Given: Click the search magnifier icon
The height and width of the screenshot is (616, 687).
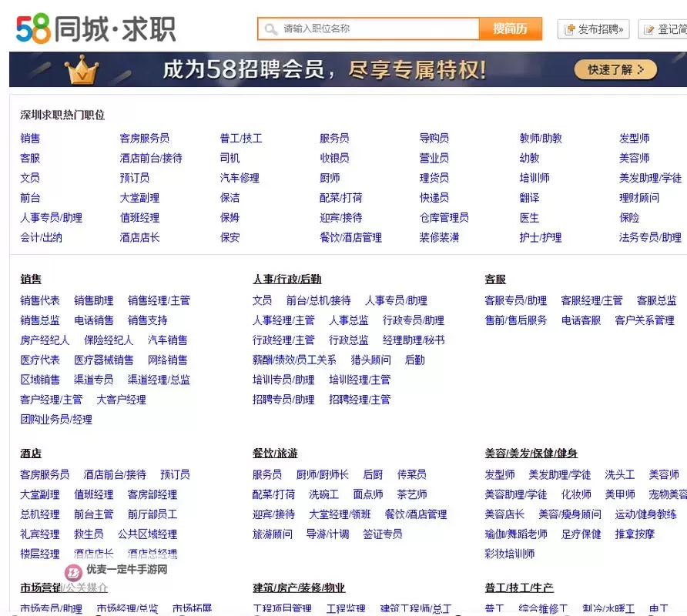Looking at the screenshot, I should [271, 29].
